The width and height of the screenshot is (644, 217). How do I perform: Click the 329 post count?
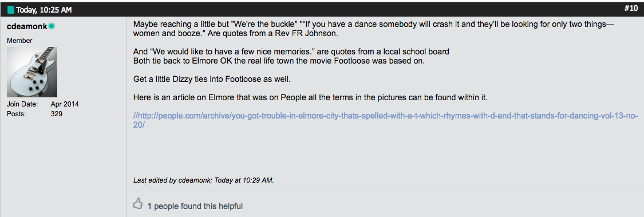pos(57,113)
